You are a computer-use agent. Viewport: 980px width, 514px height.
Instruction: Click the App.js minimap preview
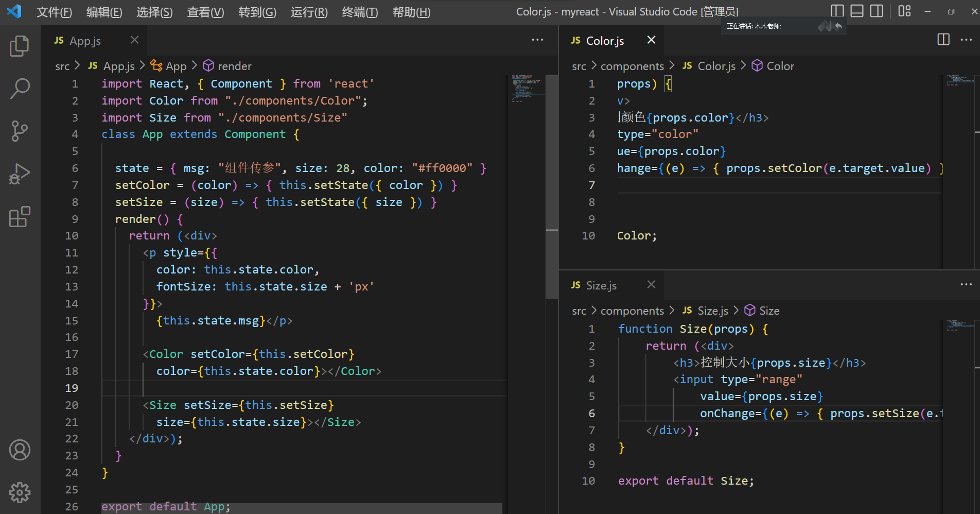527,89
